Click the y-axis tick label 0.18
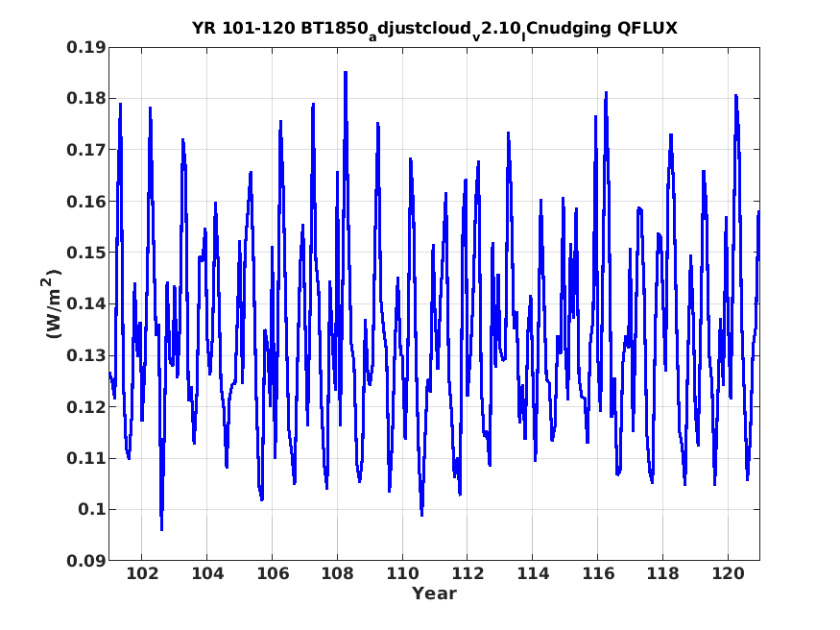Image resolution: width=840 pixels, height=630 pixels. 85,99
